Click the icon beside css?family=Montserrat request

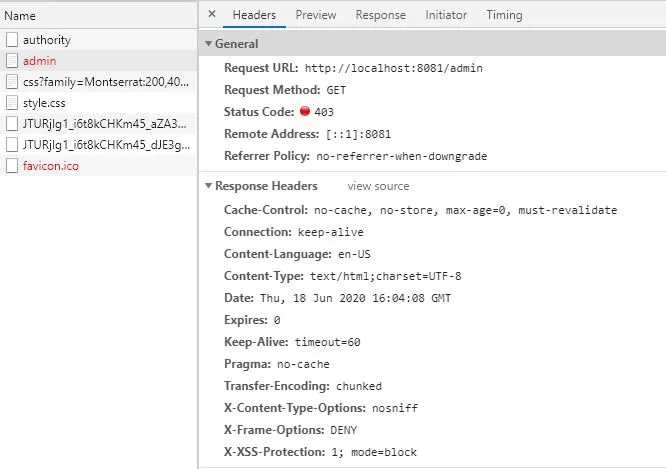(x=12, y=82)
